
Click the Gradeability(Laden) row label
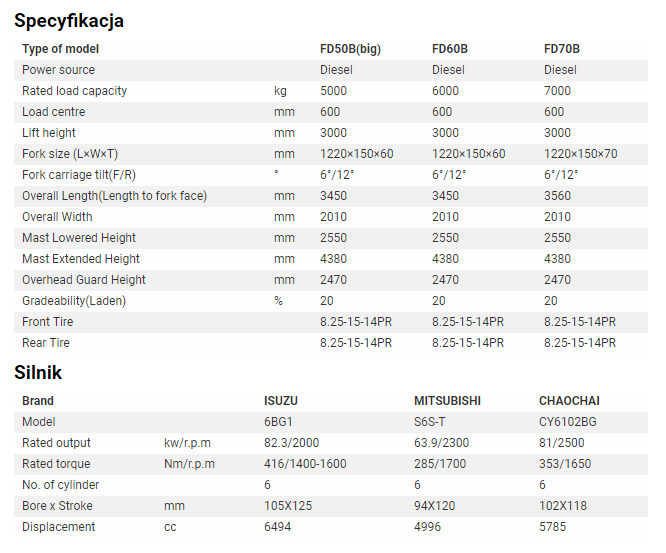(x=74, y=301)
